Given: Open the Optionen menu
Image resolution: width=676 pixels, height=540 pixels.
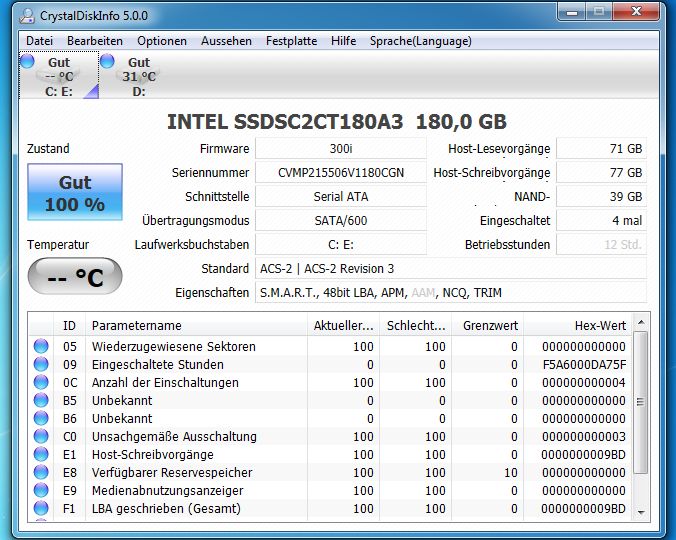Looking at the screenshot, I should click(162, 41).
